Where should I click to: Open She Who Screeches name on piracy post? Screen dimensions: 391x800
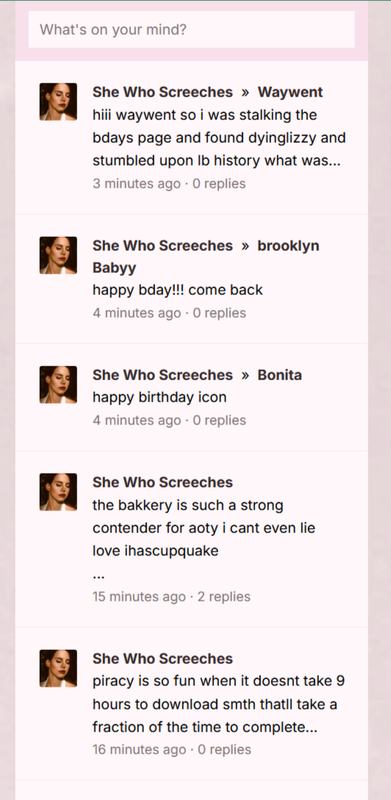[x=162, y=659]
